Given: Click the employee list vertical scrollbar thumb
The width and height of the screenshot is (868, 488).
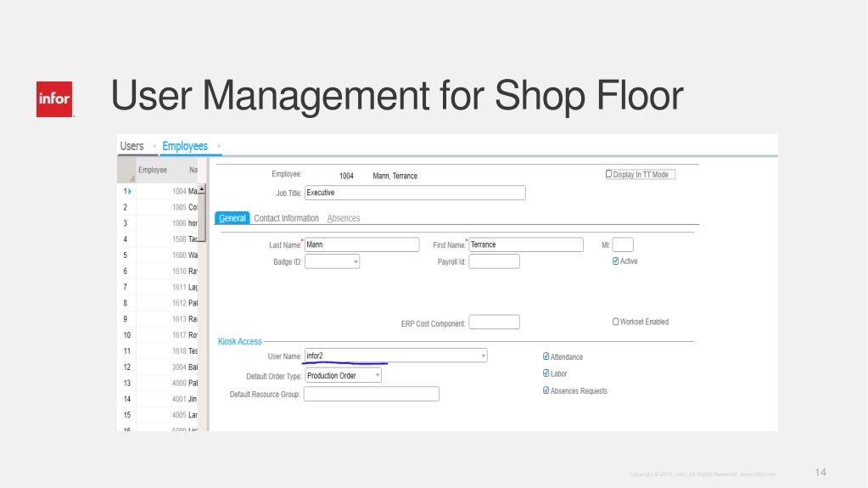Looking at the screenshot, I should tap(202, 217).
